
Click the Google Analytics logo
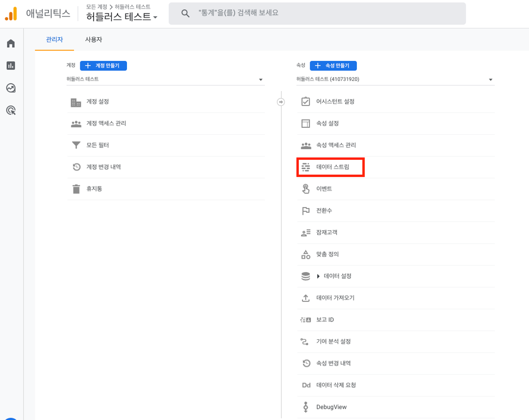[11, 14]
